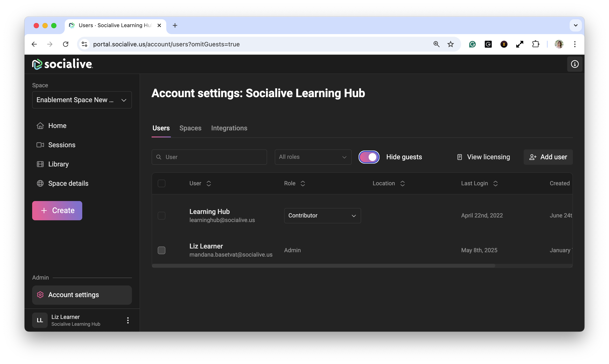Click the View licensing link

pos(484,157)
